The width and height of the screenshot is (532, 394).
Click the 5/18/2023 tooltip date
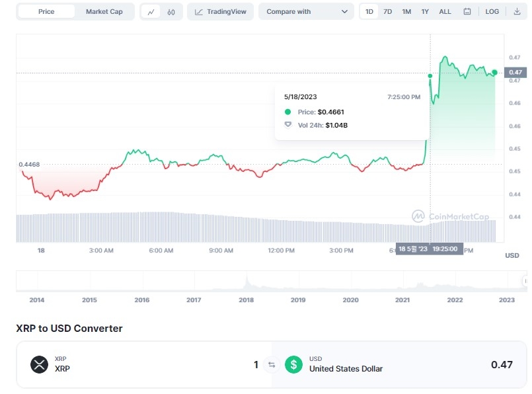coord(300,97)
